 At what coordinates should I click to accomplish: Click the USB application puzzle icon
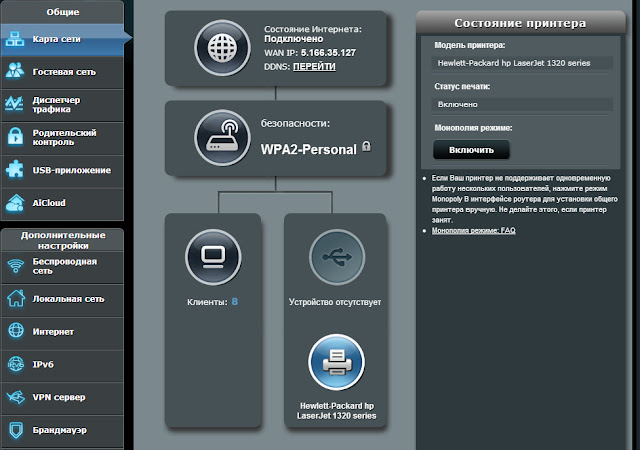tap(15, 169)
